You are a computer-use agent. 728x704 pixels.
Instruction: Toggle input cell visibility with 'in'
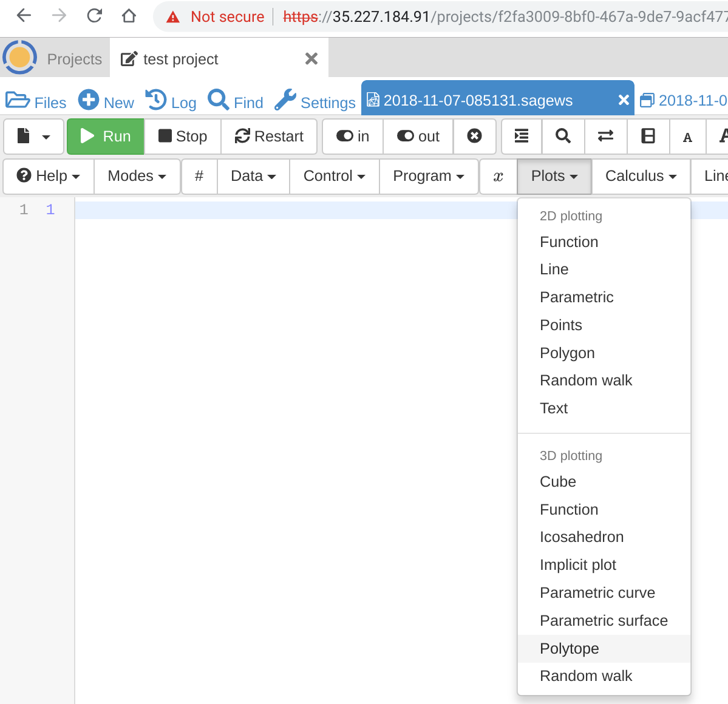(353, 137)
